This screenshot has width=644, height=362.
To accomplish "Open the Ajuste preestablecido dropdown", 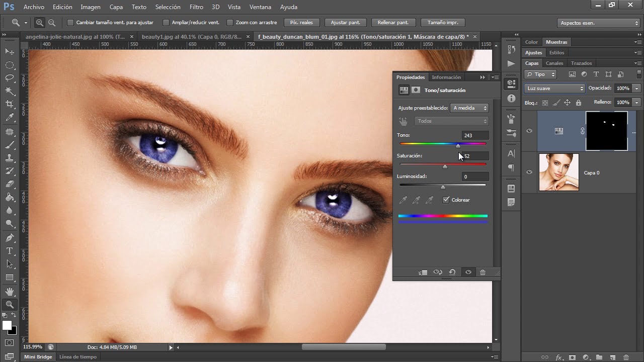I will [469, 108].
